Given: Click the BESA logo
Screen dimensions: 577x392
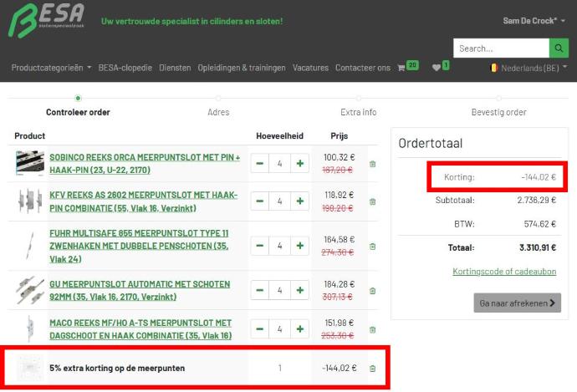Looking at the screenshot, I should coord(47,20).
